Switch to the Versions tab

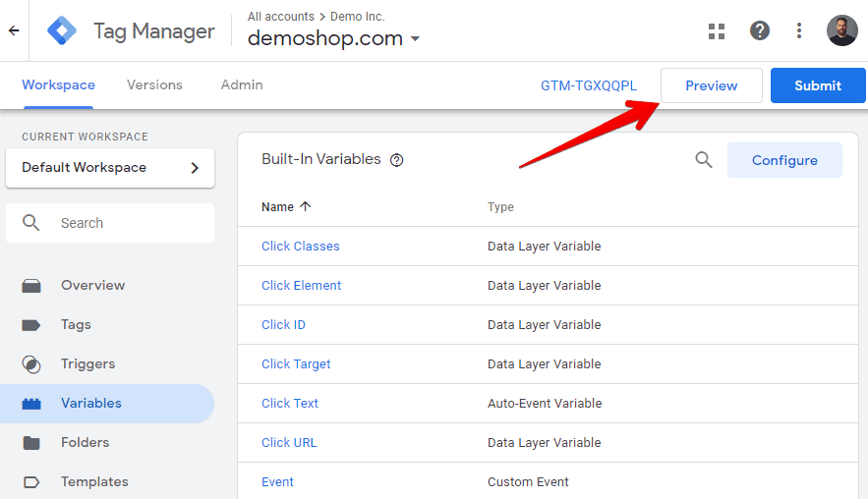click(x=154, y=85)
